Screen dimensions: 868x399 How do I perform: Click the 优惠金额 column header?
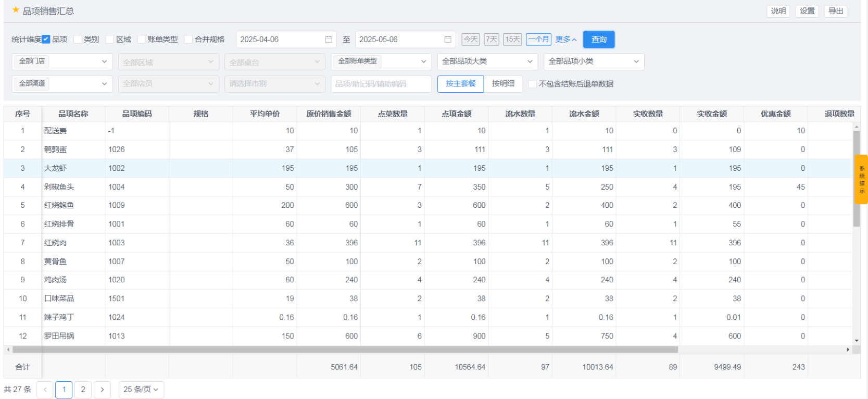(776, 114)
